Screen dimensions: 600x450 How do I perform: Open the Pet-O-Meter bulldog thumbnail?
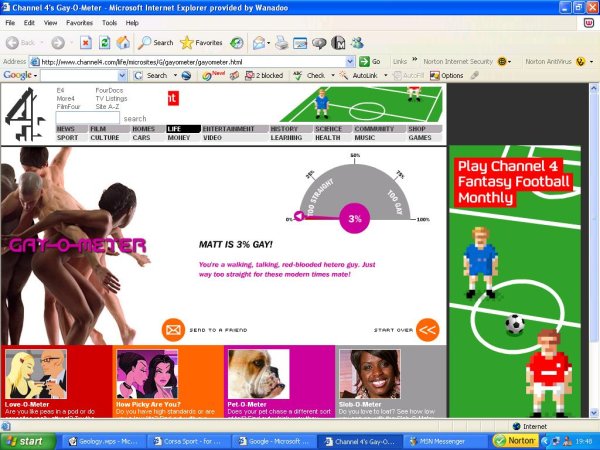(x=258, y=374)
